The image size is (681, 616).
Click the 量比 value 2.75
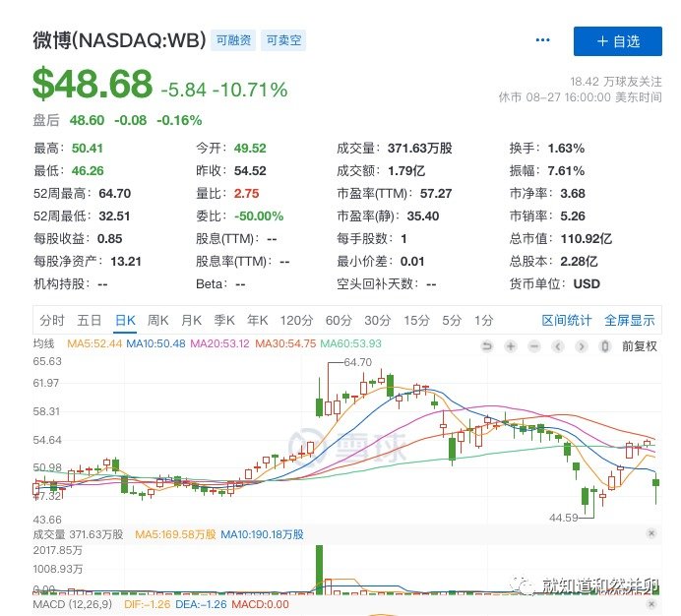coord(246,193)
